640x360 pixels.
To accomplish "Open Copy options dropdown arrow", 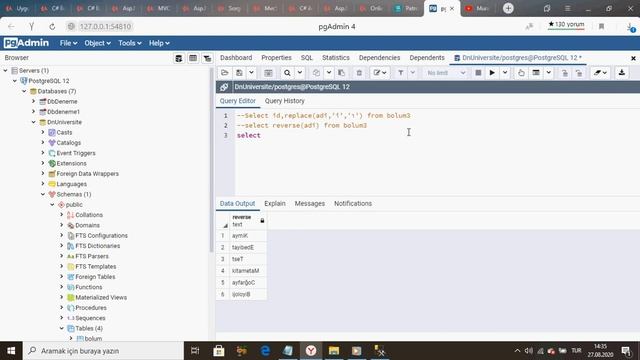I will [x=329, y=73].
